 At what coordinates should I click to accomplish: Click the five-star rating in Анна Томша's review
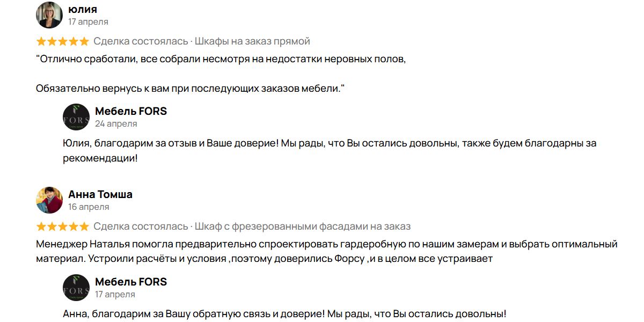click(x=62, y=226)
